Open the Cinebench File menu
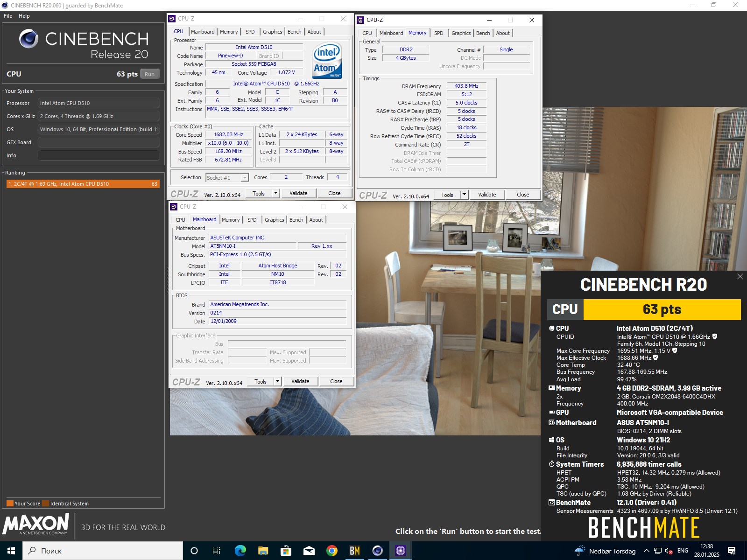This screenshot has height=560, width=747. click(8, 16)
